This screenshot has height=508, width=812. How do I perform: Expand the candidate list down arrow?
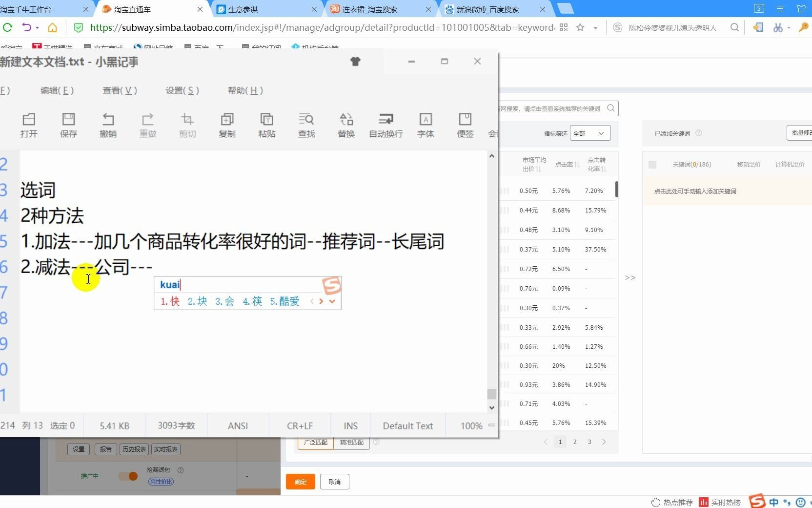pos(332,301)
